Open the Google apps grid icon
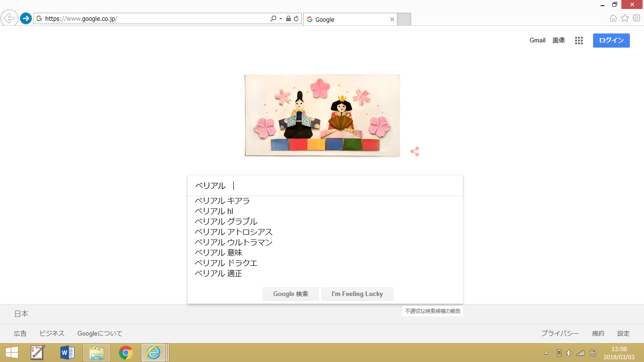This screenshot has height=362, width=644. (579, 41)
